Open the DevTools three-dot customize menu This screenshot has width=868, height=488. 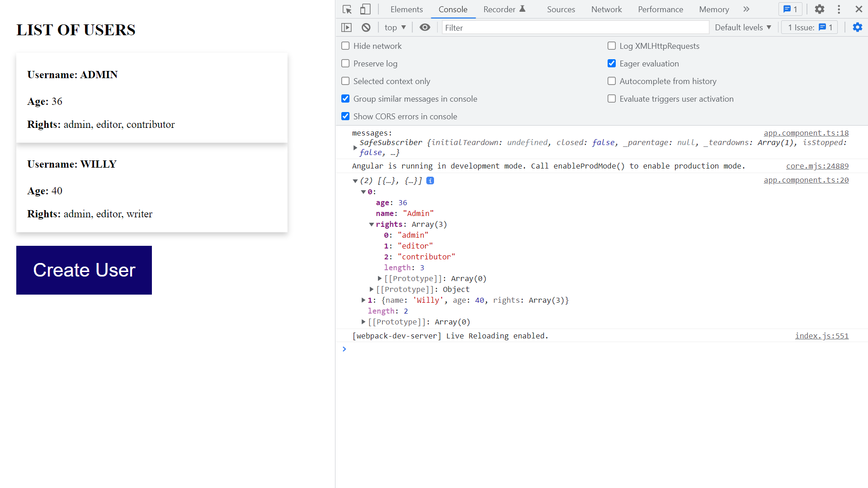839,9
